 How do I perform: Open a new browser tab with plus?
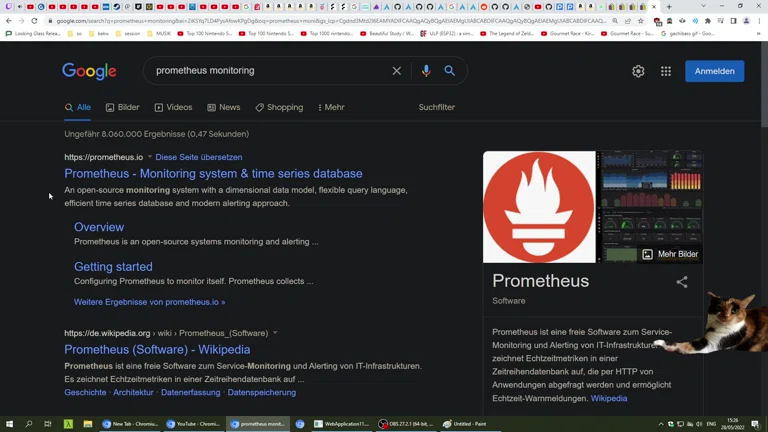669,7
